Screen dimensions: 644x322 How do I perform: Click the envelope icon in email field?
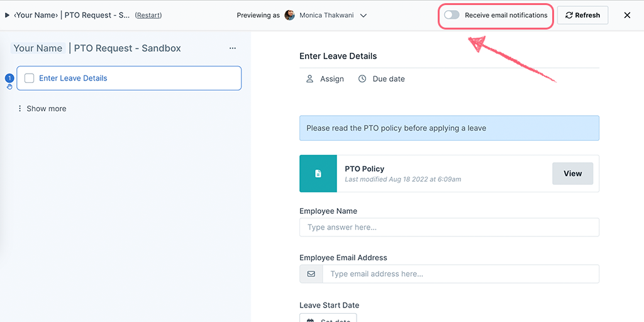tap(311, 274)
